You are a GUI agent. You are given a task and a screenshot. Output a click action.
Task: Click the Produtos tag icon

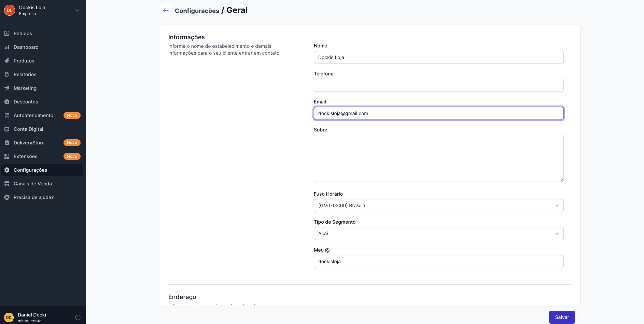(x=7, y=61)
